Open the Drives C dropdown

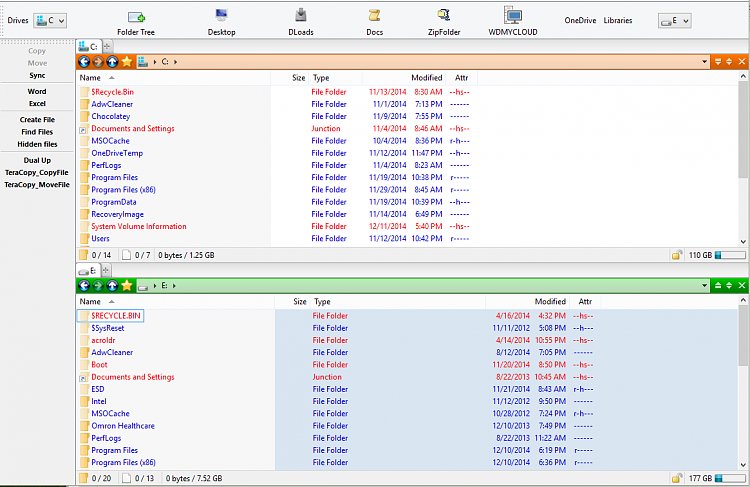pyautogui.click(x=50, y=21)
